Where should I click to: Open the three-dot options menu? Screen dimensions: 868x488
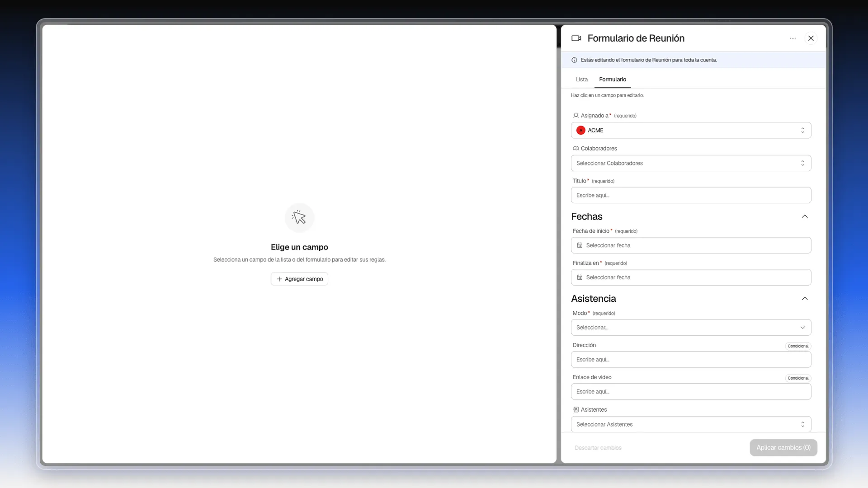click(793, 38)
